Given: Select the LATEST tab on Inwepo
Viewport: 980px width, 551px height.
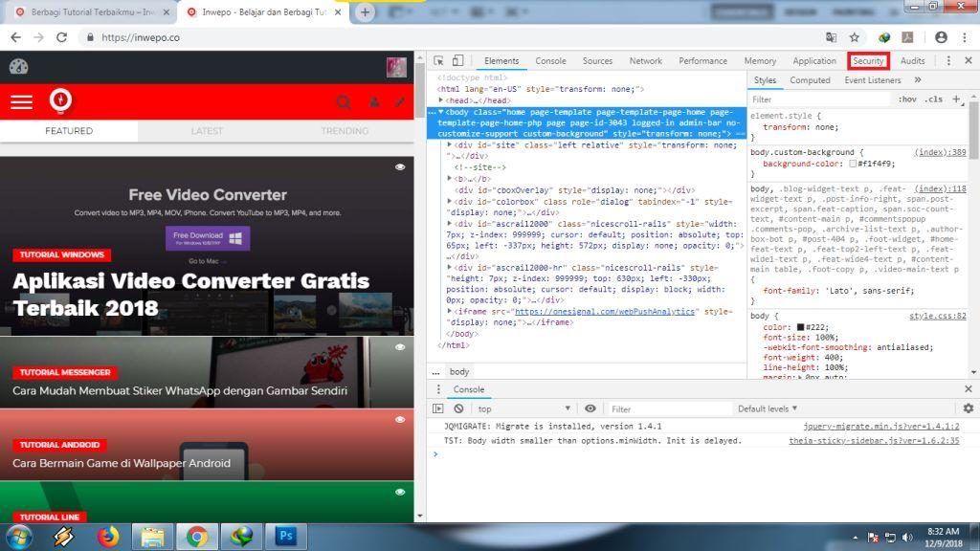Looking at the screenshot, I should click(x=207, y=130).
